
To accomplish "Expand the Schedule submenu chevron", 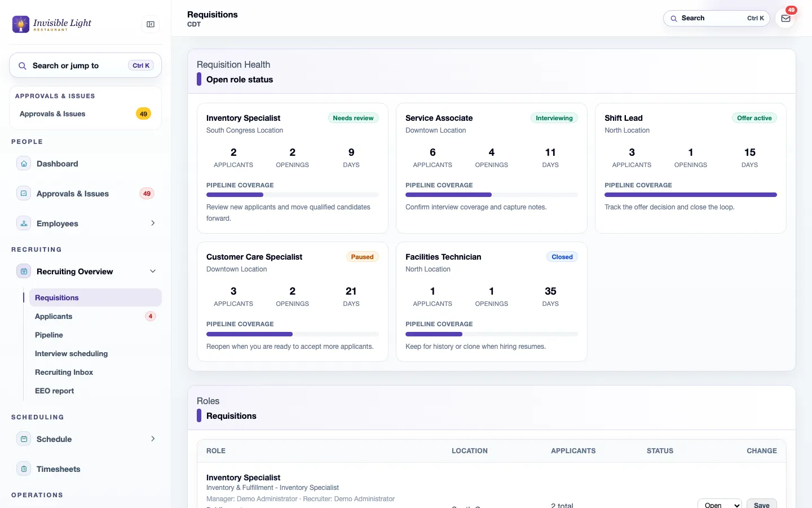I will 153,439.
